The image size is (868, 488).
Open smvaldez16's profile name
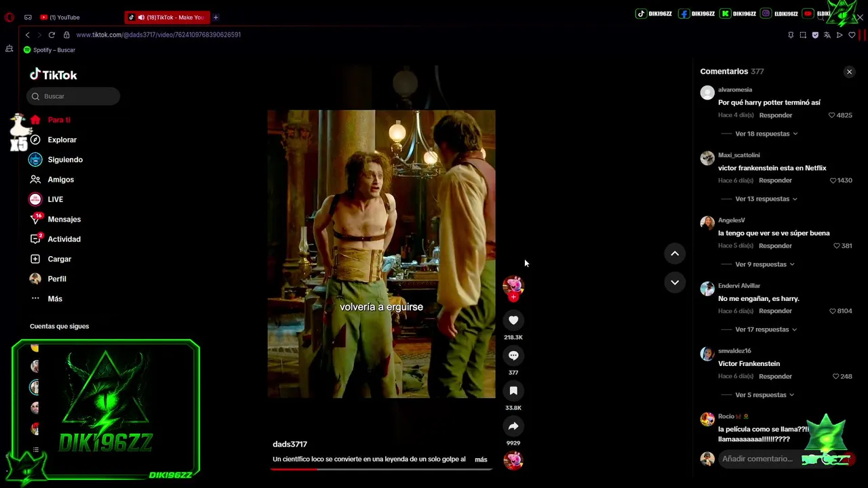[734, 351]
